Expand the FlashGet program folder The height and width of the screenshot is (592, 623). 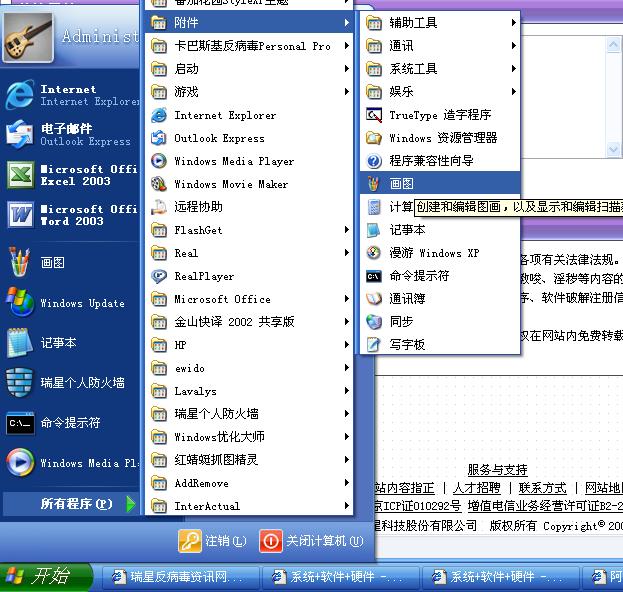coord(249,230)
